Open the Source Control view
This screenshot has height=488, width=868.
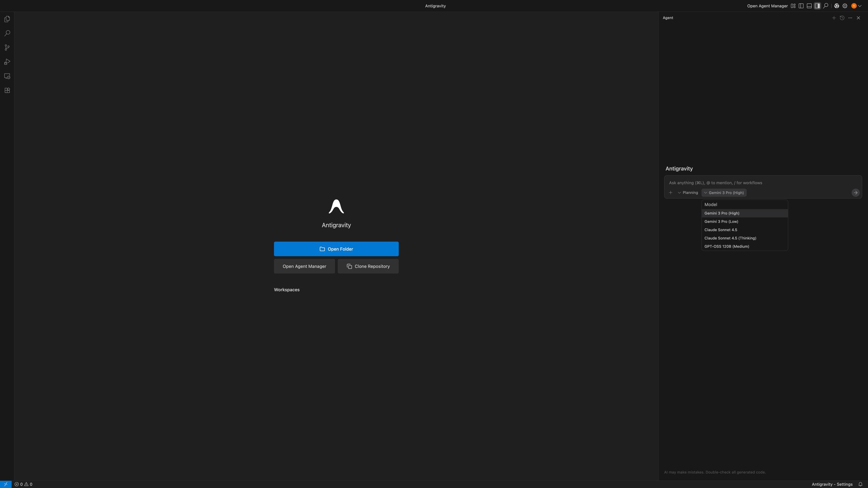click(x=7, y=48)
